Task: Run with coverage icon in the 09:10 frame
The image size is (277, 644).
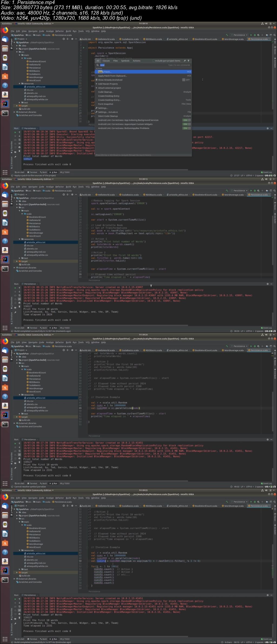Action: coord(259,35)
